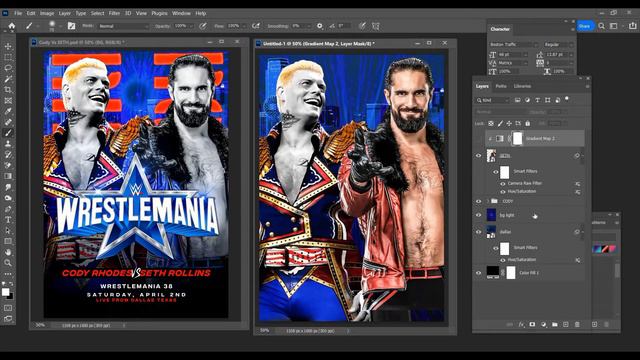Enable airbrush-style build-up effects

coord(256,26)
